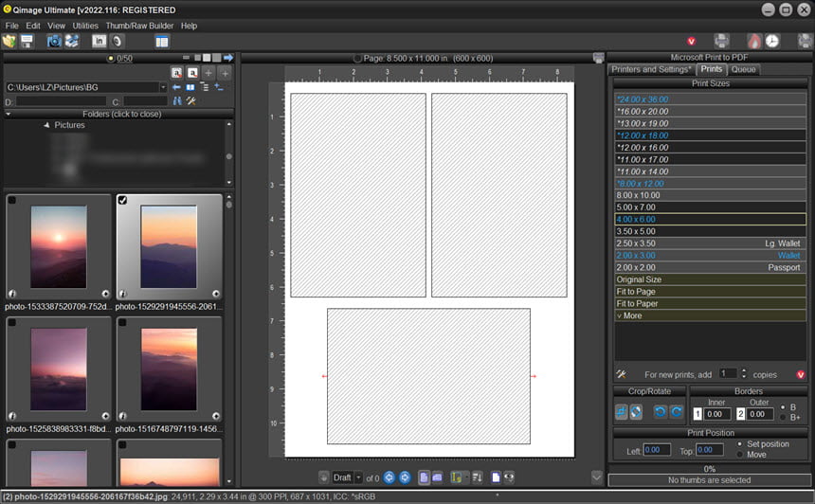Select the 5.00 x 7.00 print size
Viewport: 815px width, 504px height.
point(710,207)
